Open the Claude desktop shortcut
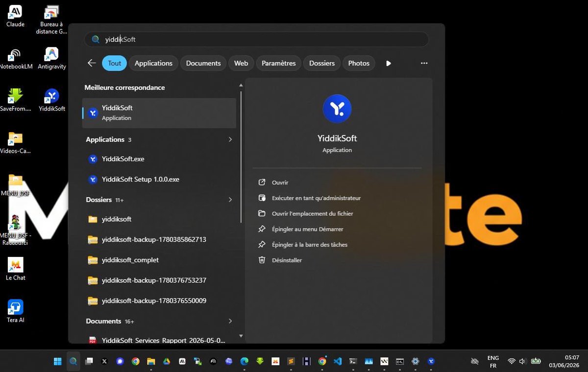The width and height of the screenshot is (588, 372). [x=15, y=16]
